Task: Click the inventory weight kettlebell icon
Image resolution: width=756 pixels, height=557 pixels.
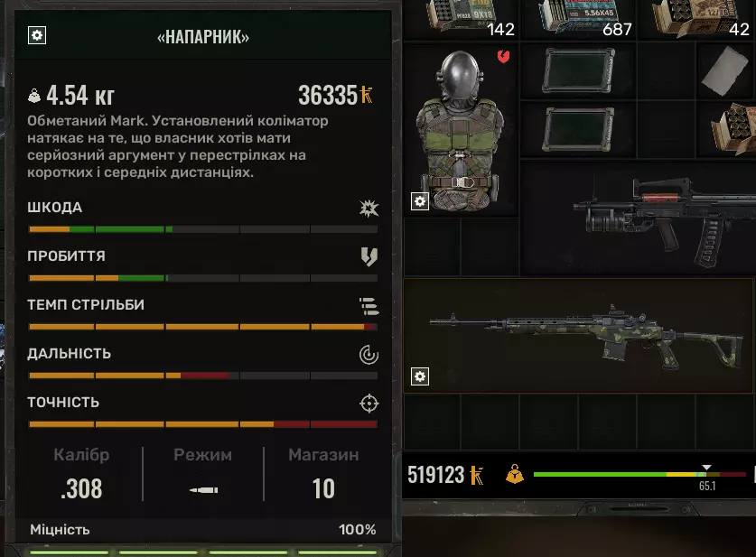Action: (515, 474)
